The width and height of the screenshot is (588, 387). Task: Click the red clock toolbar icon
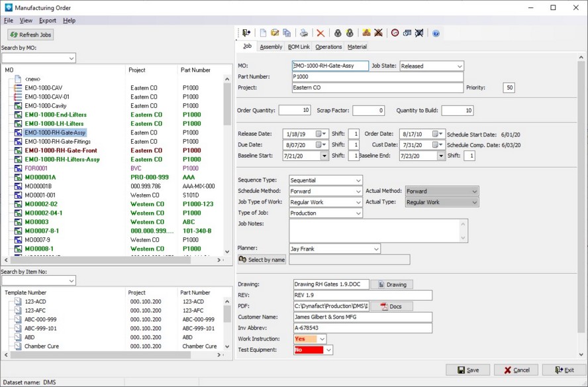point(395,32)
